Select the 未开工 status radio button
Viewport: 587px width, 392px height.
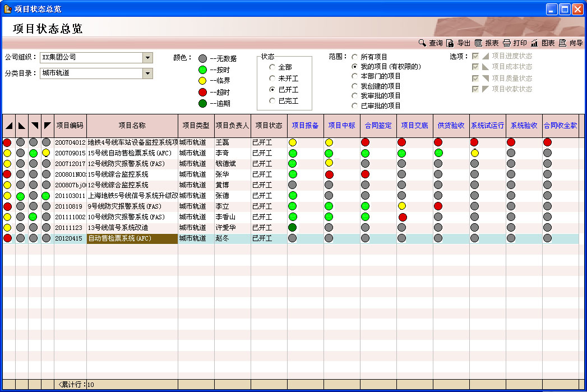coord(272,79)
